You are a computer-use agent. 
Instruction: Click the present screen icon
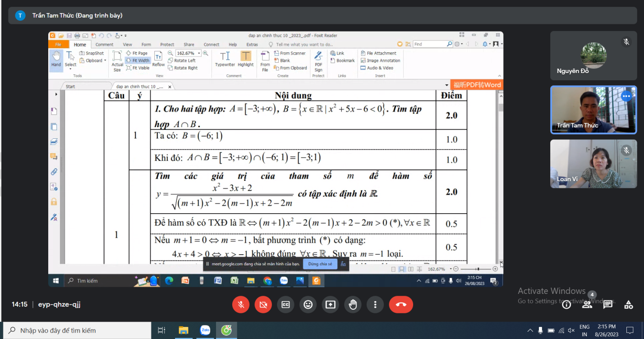tap(330, 305)
